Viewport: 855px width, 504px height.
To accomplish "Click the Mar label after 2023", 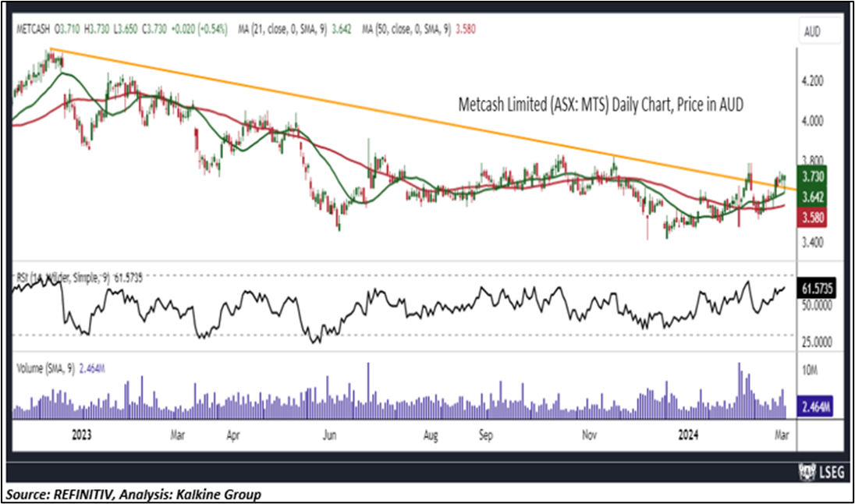I will pos(178,435).
